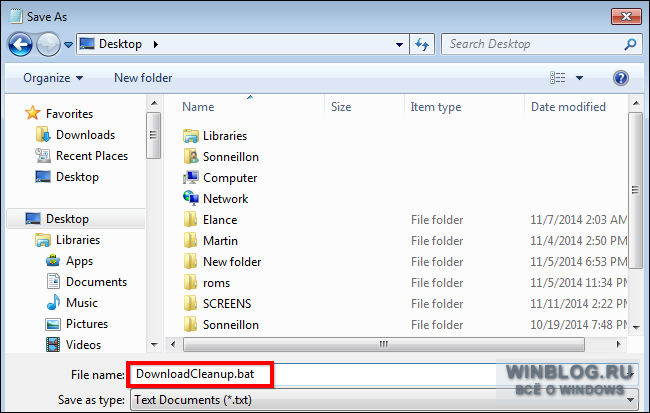Click file list vertical scroll up arrow
This screenshot has height=413, width=650.
point(636,103)
